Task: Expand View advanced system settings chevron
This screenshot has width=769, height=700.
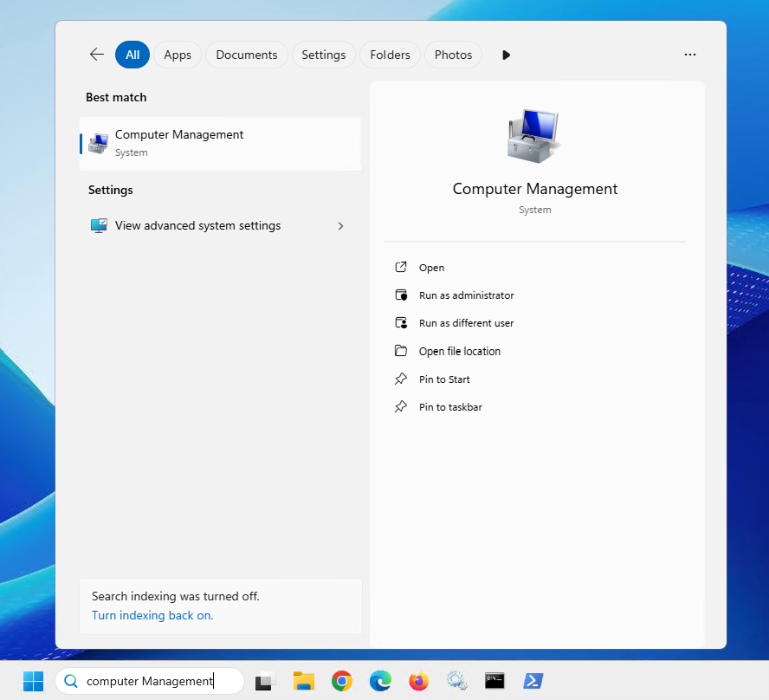Action: pos(340,226)
